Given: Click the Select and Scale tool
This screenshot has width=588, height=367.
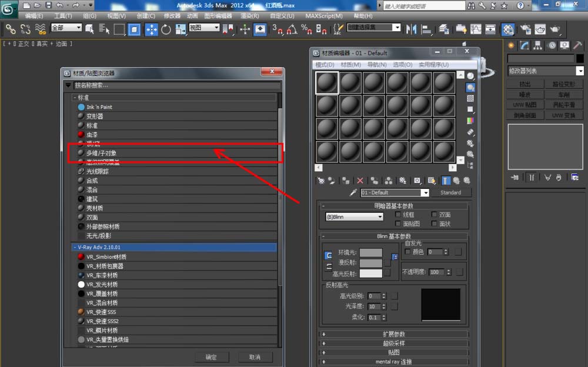Looking at the screenshot, I should pyautogui.click(x=181, y=29).
